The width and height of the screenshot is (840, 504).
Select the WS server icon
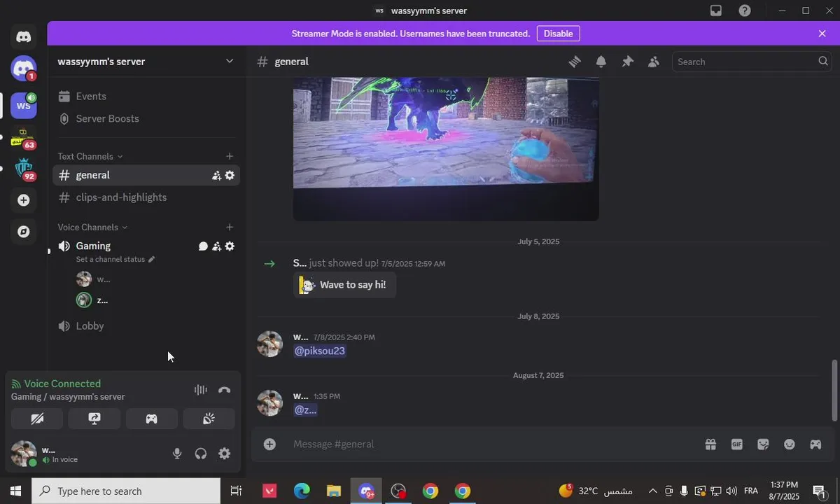click(24, 106)
